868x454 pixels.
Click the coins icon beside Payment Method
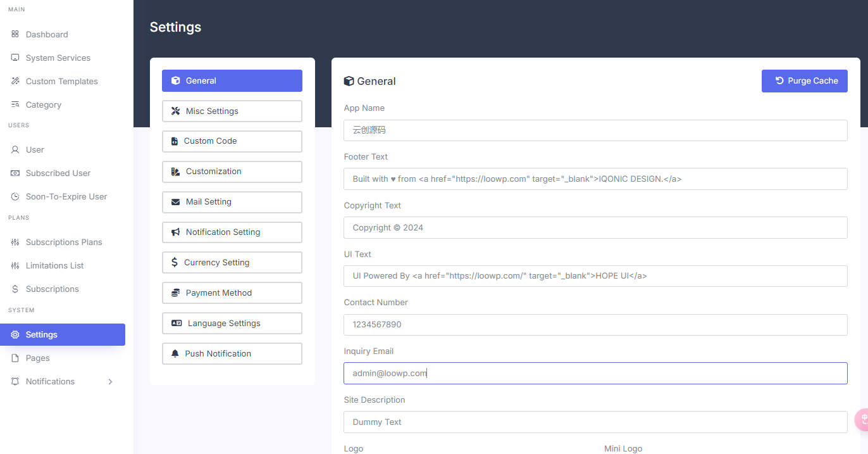[176, 293]
